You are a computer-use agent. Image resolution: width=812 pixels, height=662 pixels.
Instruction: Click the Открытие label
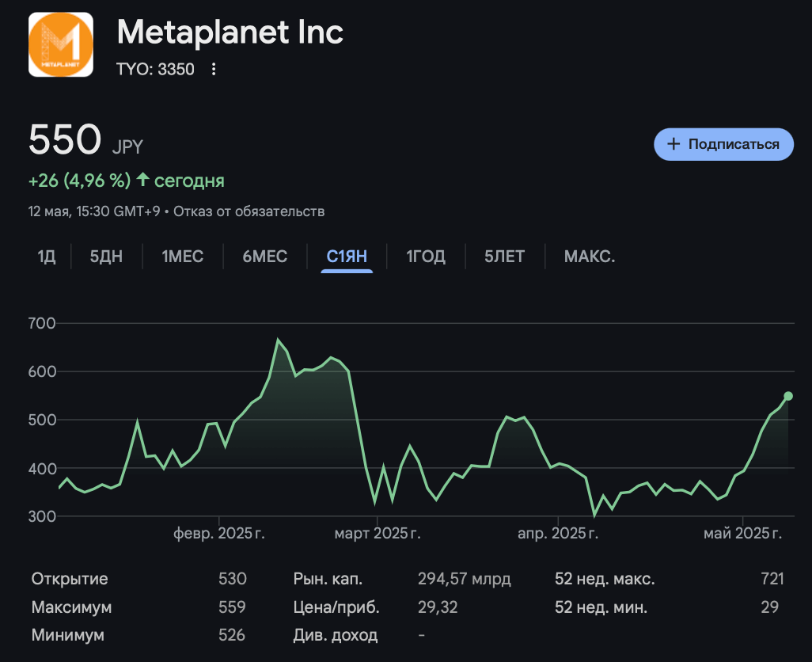pyautogui.click(x=70, y=579)
